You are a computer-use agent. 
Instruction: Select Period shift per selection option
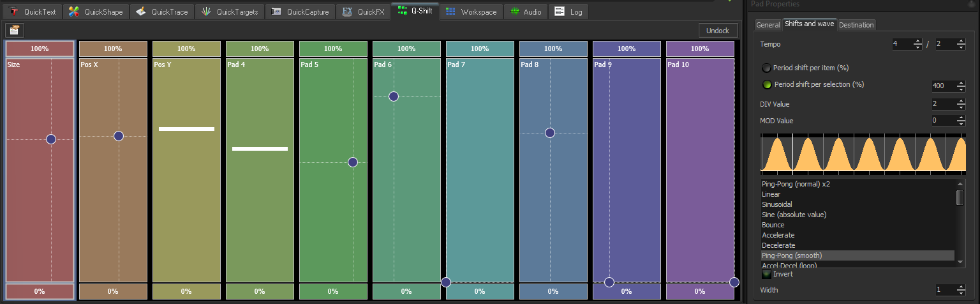(x=766, y=84)
